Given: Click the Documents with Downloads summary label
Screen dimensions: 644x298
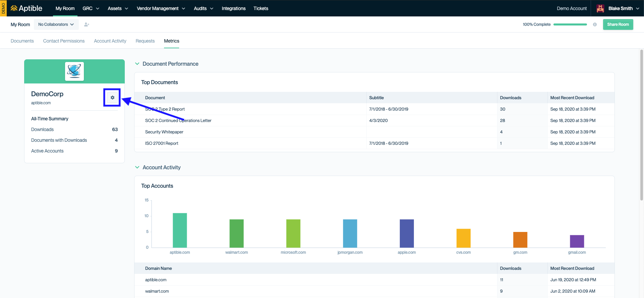Looking at the screenshot, I should (59, 140).
